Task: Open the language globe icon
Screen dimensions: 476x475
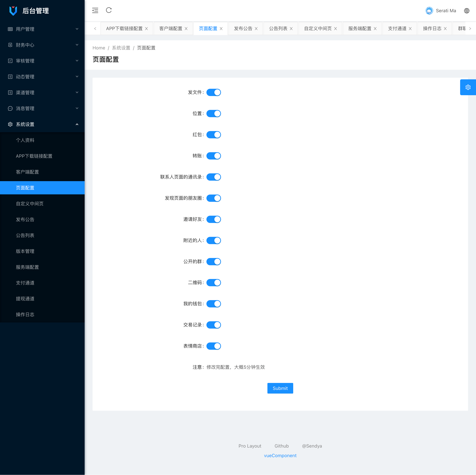Action: click(466, 11)
